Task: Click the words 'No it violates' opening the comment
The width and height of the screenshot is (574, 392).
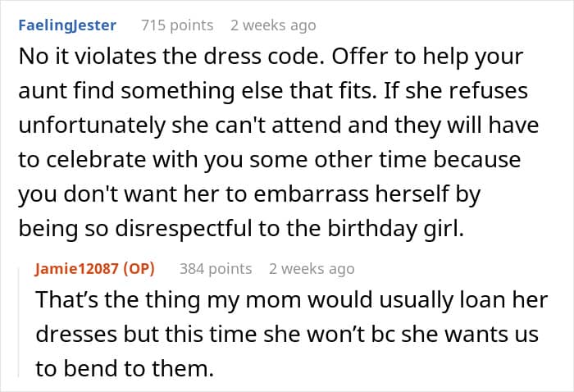Action: coord(87,57)
